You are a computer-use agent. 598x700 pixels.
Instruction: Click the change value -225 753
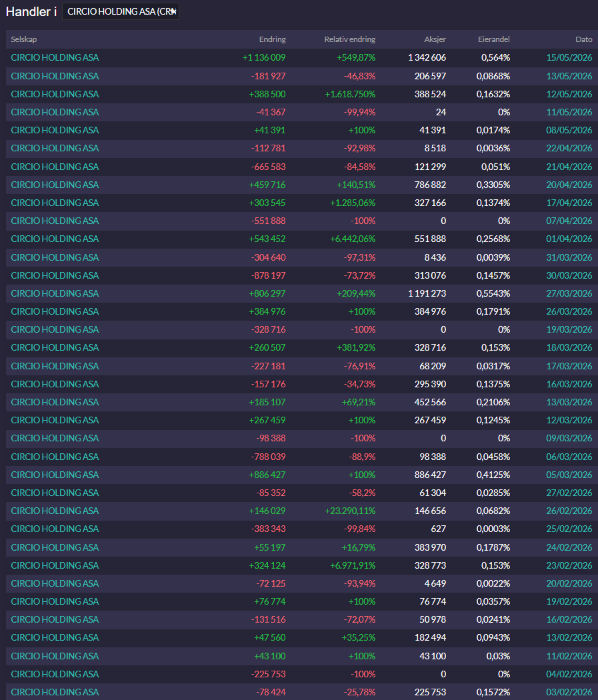point(268,674)
